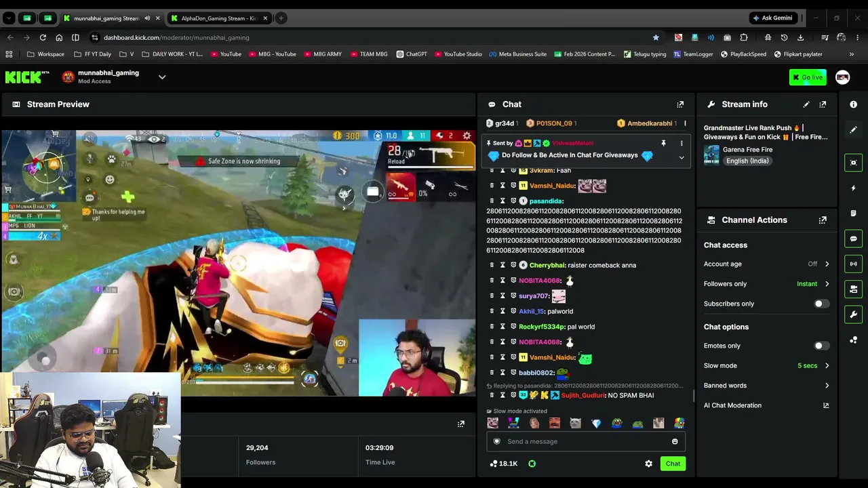Open browser tab search dropdown
This screenshot has width=868, height=488.
(x=10, y=18)
